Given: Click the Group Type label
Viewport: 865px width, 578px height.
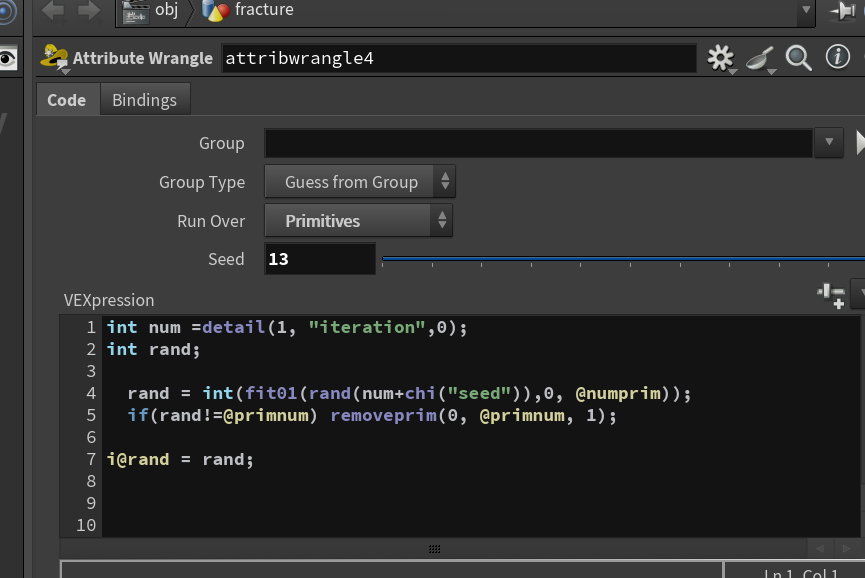Looking at the screenshot, I should point(202,183).
